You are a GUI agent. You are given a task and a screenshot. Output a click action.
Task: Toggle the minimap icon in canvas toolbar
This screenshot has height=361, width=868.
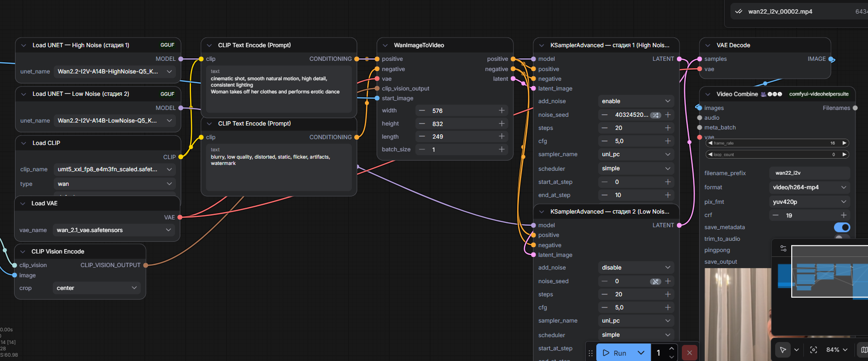tap(864, 350)
